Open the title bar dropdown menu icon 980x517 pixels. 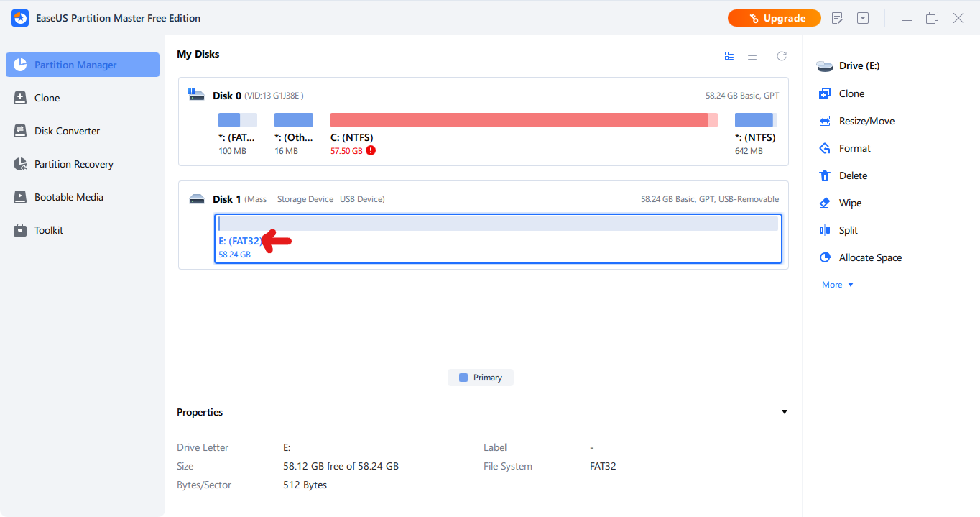863,18
